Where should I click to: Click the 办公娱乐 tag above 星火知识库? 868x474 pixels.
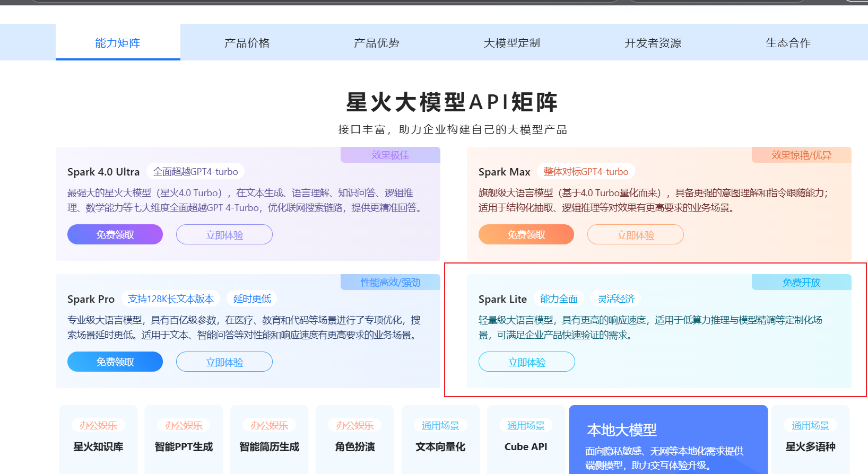click(x=98, y=425)
